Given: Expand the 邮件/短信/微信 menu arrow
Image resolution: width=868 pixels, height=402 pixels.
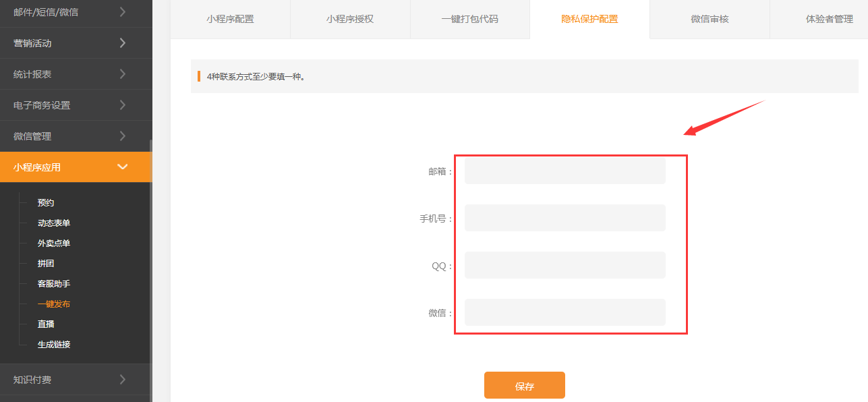Looking at the screenshot, I should 122,11.
